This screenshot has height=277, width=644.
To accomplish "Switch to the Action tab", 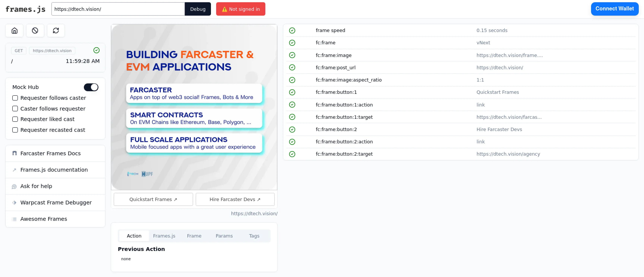I will (x=134, y=236).
